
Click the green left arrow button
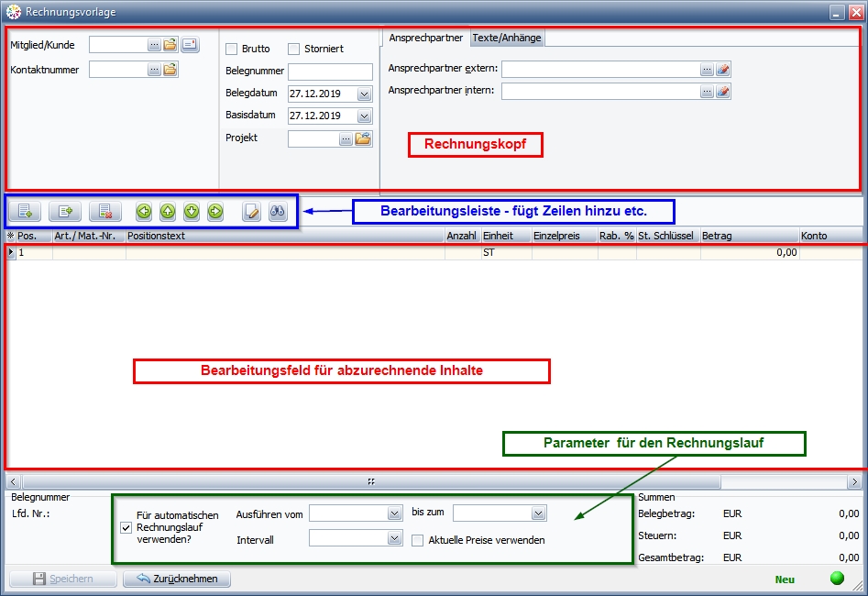coord(144,211)
